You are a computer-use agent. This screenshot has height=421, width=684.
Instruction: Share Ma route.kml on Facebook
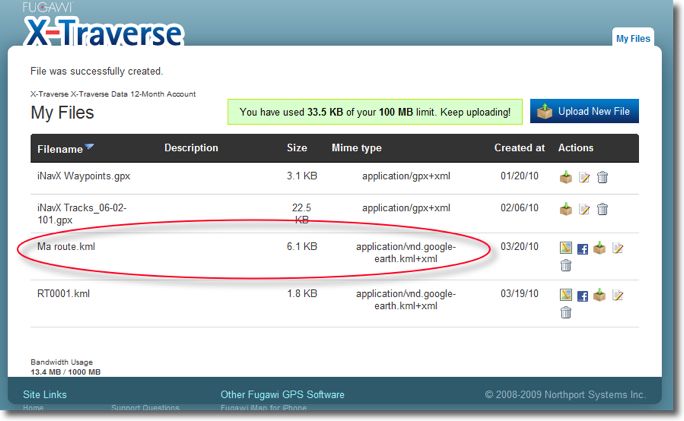[x=582, y=249]
